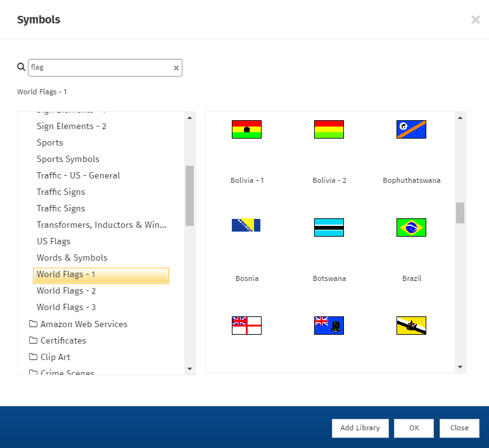Confirm with the OK button
Screen dimensions: 489x448
[x=414, y=428]
